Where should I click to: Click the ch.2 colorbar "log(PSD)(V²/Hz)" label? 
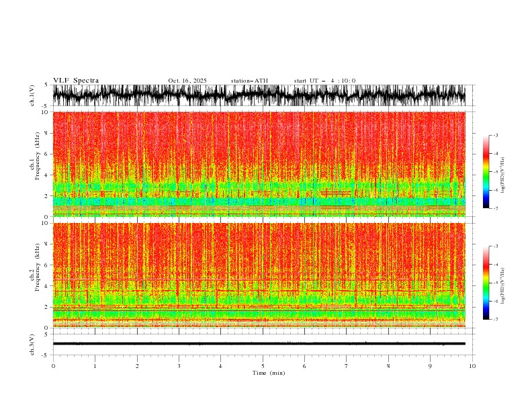pyautogui.click(x=502, y=285)
